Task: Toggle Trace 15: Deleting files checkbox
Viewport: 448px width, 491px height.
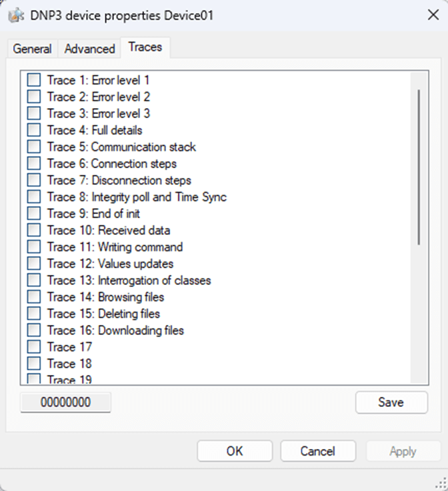Action: pyautogui.click(x=34, y=314)
